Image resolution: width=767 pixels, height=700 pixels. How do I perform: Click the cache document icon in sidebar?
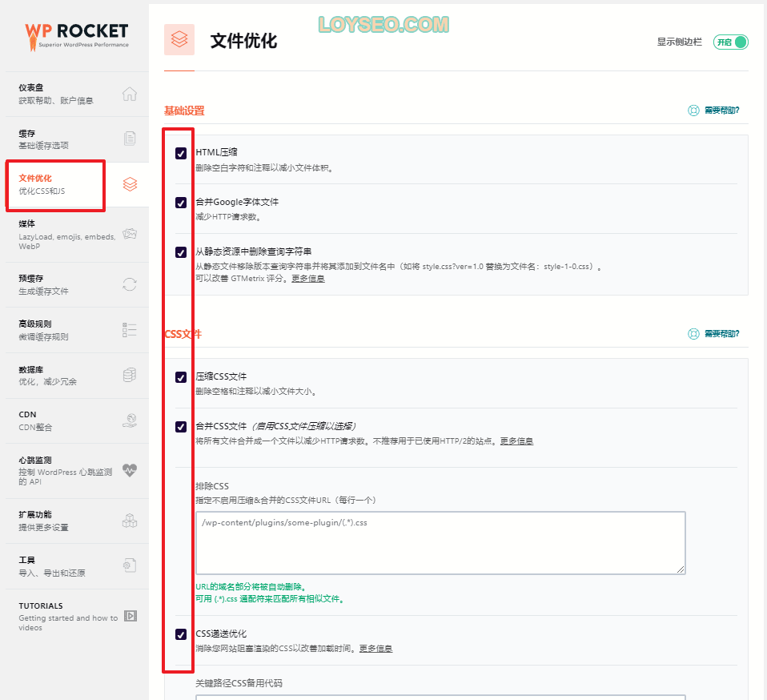pyautogui.click(x=130, y=139)
